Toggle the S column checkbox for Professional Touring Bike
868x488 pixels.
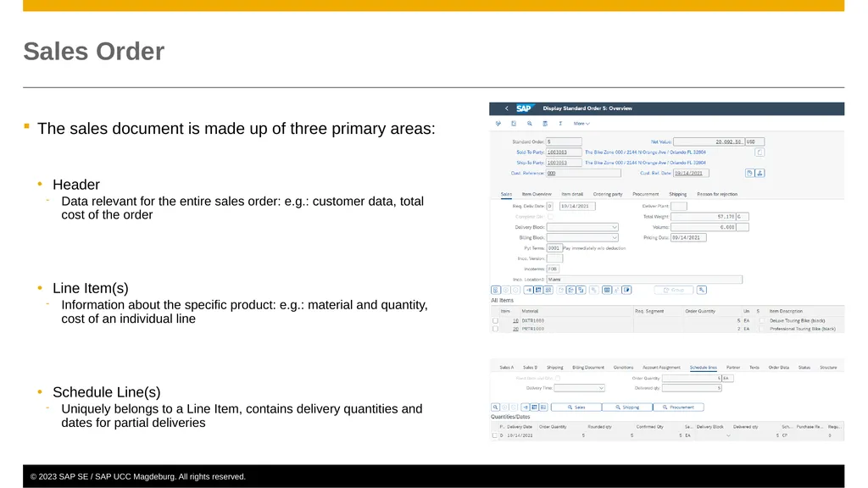pyautogui.click(x=762, y=329)
